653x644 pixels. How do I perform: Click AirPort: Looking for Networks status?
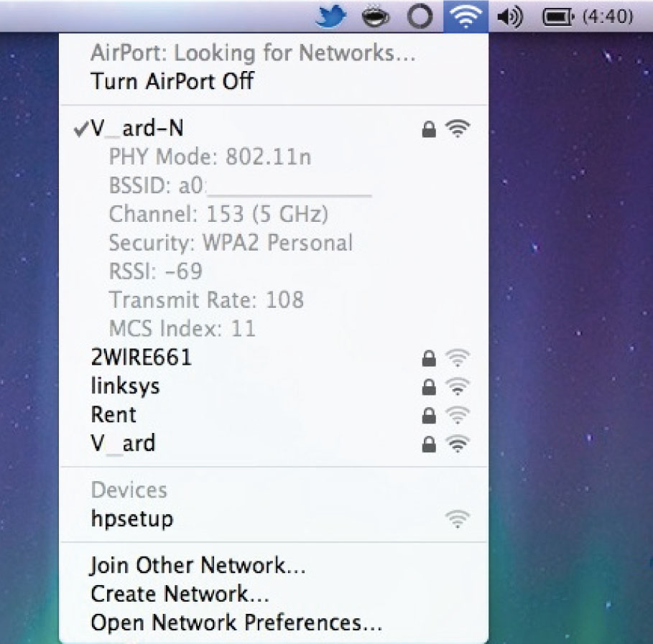253,53
